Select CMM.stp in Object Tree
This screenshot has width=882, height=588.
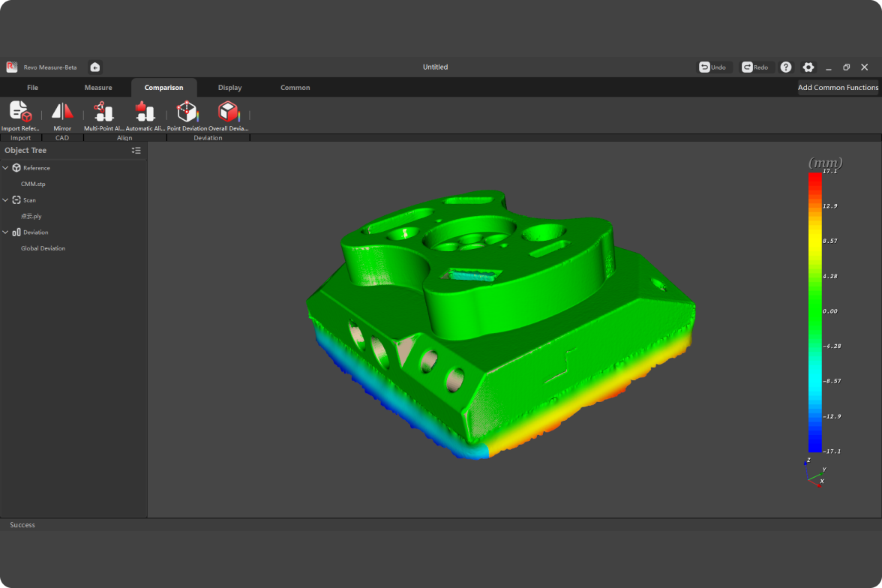point(33,184)
